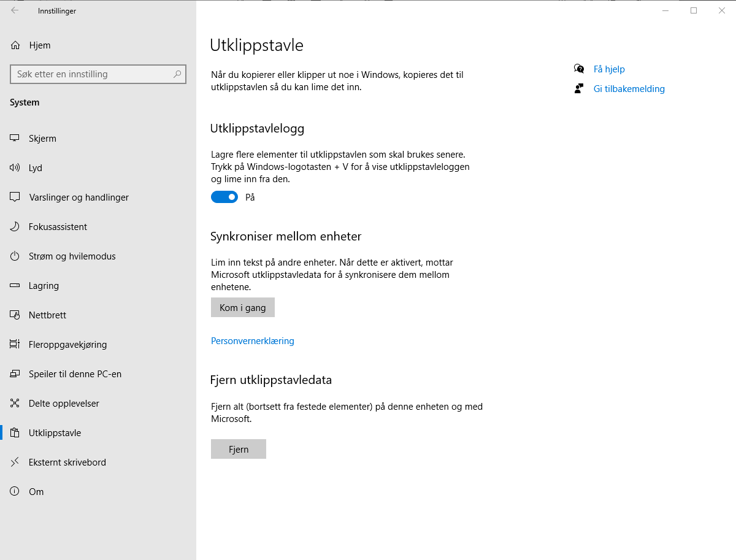Open the Personvernerklæring link
The image size is (736, 560).
coord(252,340)
